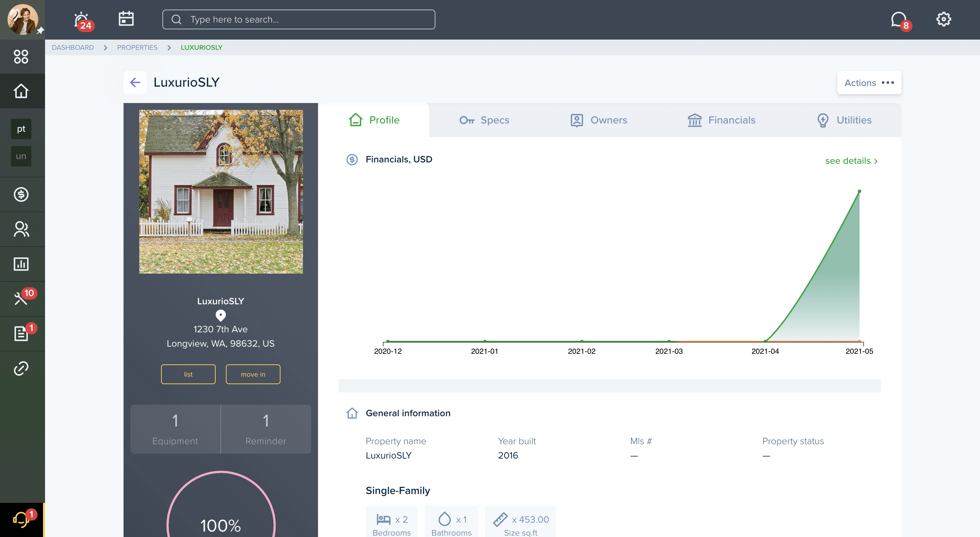Click the 2021-05 chart data point
Screen dimensions: 980x537
[859, 191]
